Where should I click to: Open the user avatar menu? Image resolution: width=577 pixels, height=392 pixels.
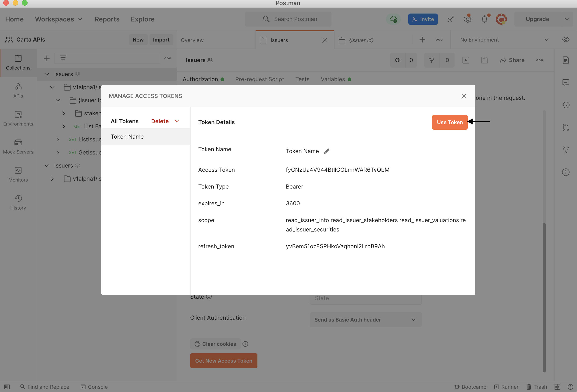[x=501, y=19]
